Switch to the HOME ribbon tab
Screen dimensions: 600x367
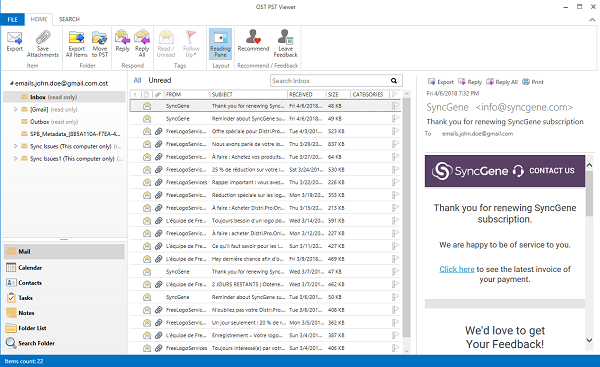[39, 19]
